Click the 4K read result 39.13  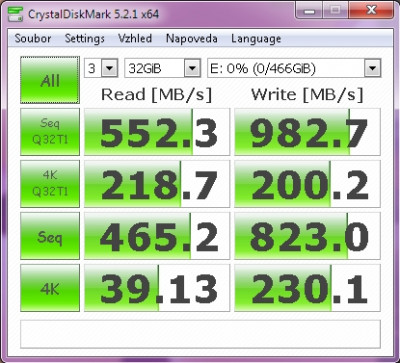pyautogui.click(x=157, y=288)
